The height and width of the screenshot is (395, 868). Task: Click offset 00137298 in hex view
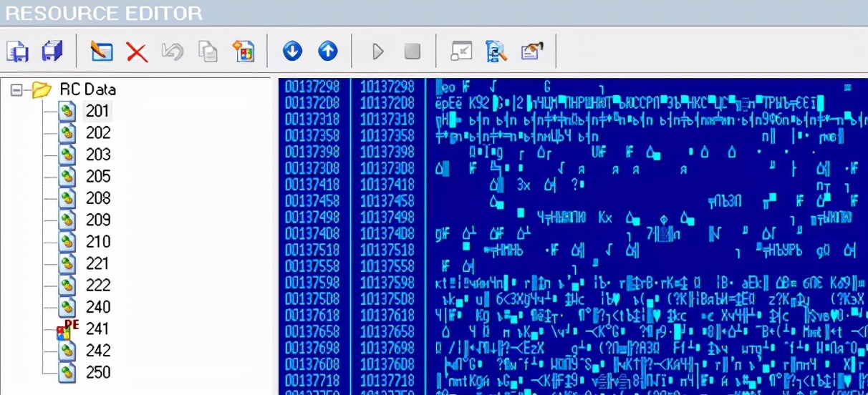coord(312,87)
